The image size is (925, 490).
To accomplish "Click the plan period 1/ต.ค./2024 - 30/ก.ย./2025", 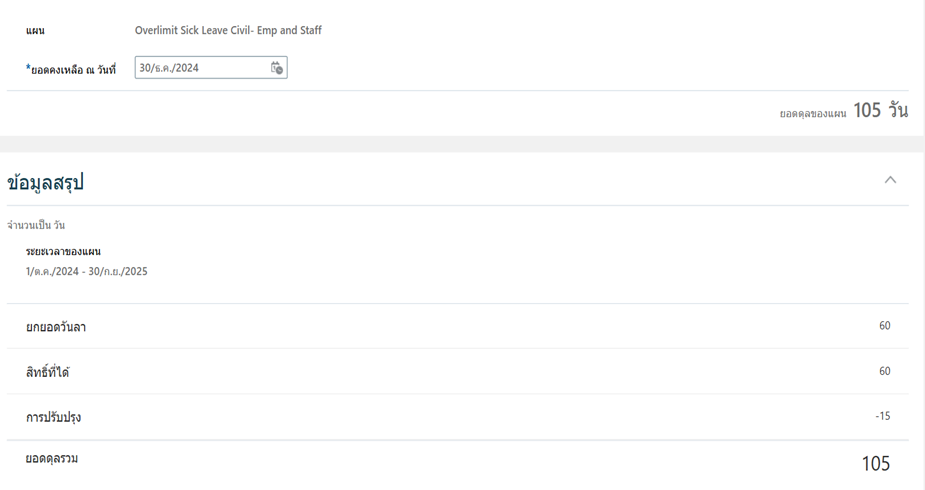I will pyautogui.click(x=87, y=271).
